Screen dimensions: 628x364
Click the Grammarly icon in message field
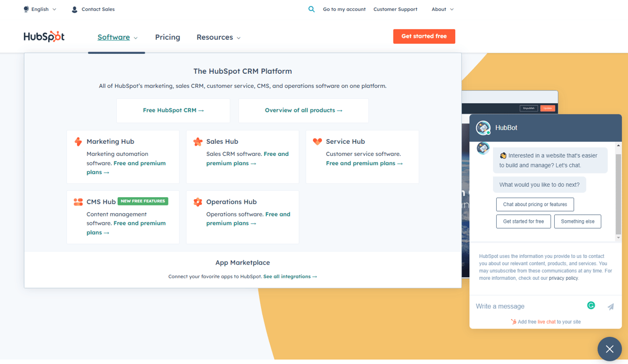pos(591,305)
